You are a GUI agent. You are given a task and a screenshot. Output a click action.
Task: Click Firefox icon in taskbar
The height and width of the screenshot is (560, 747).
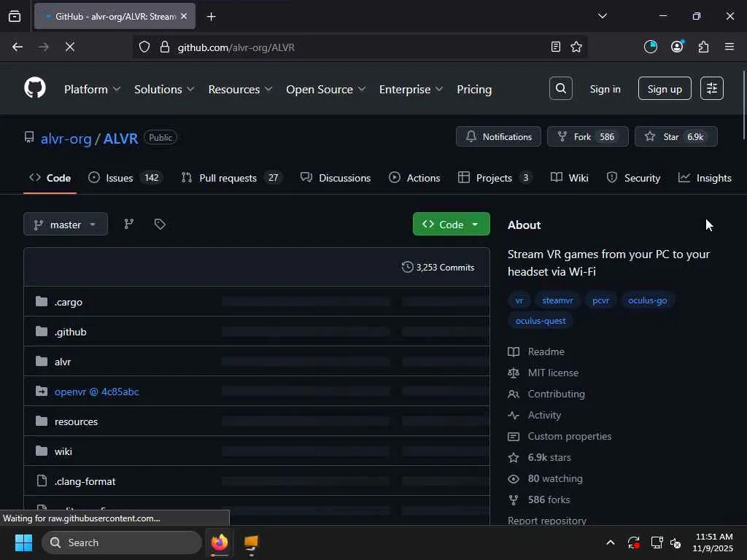click(219, 542)
